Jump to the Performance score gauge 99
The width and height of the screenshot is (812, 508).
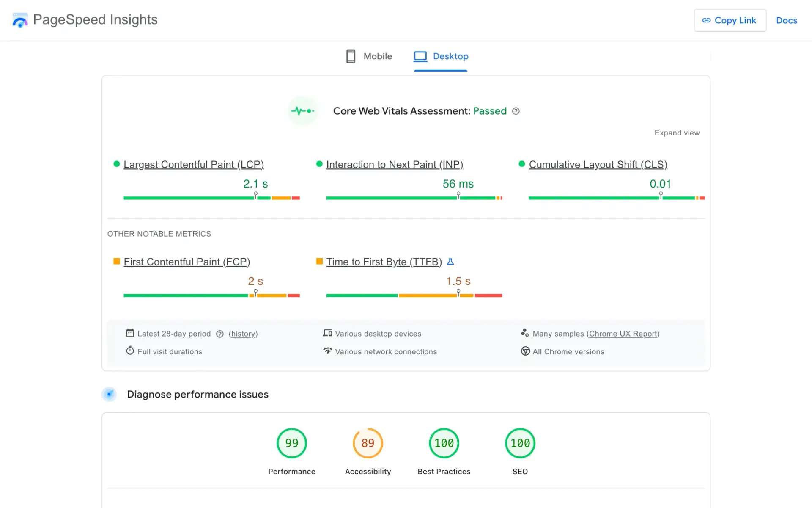coord(292,443)
